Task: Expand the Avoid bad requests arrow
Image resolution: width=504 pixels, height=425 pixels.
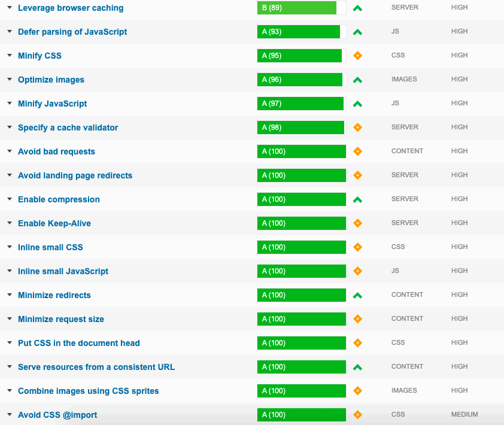Action: click(10, 151)
